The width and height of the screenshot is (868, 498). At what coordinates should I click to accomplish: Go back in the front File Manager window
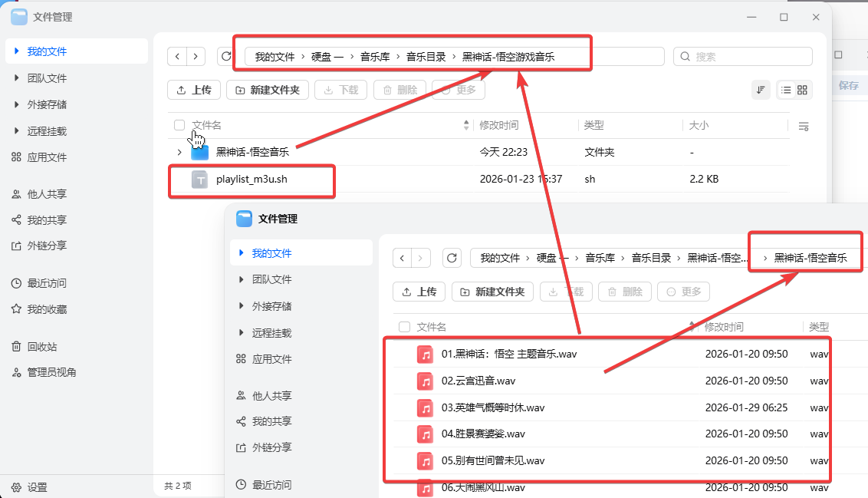(x=403, y=258)
